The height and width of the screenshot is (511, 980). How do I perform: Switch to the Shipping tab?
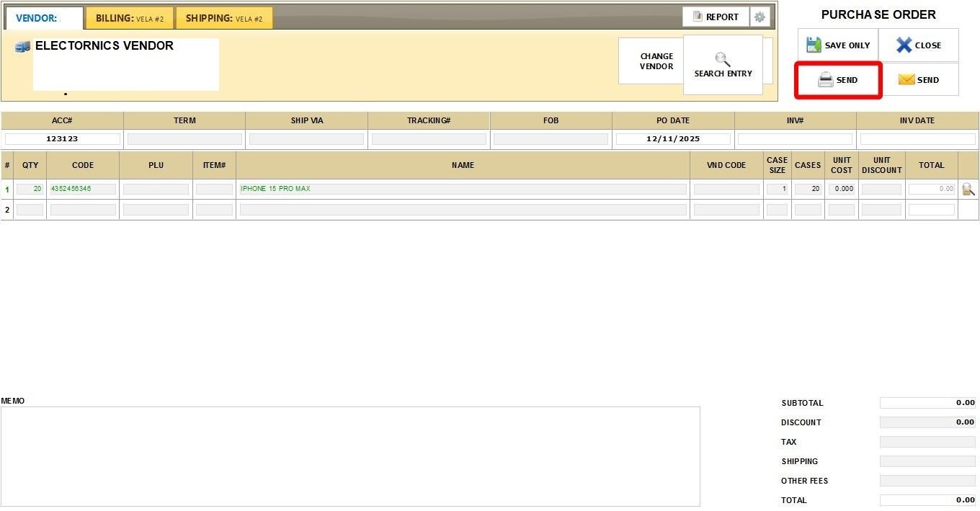(x=223, y=19)
